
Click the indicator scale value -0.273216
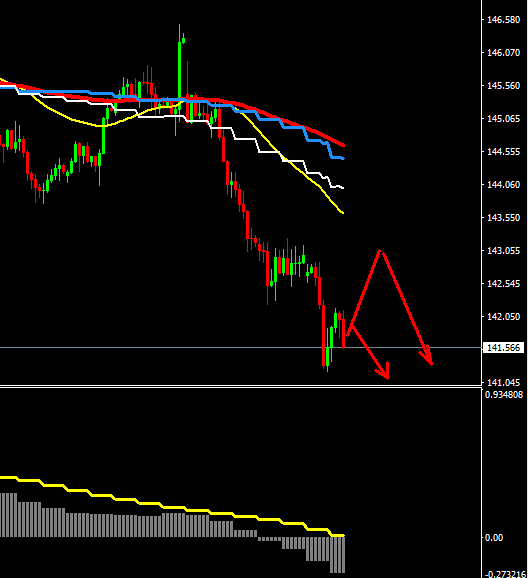click(x=505, y=574)
